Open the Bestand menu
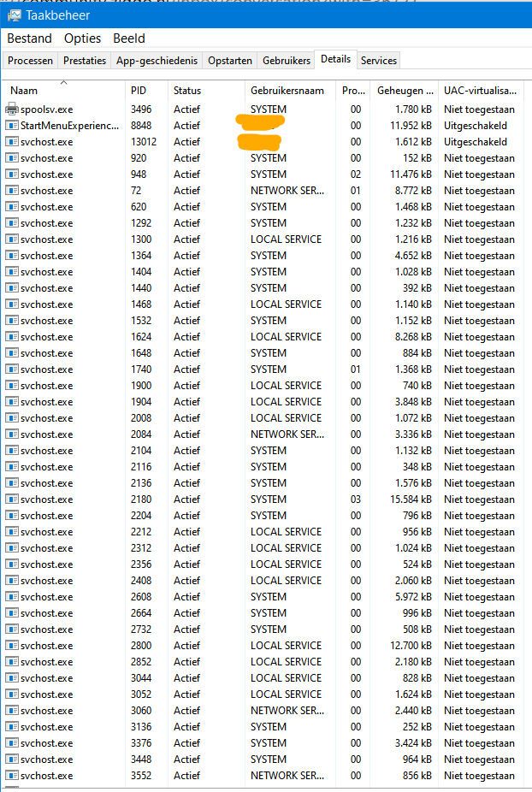The height and width of the screenshot is (792, 532). click(29, 38)
